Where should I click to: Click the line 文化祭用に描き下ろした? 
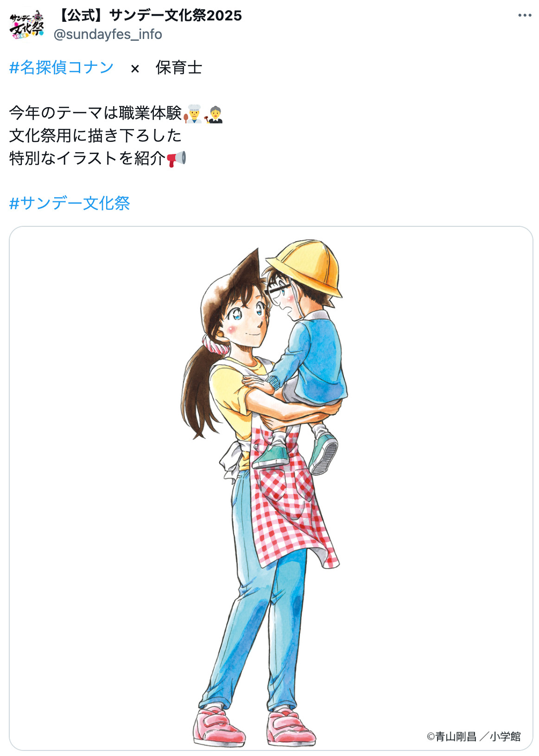tap(95, 136)
